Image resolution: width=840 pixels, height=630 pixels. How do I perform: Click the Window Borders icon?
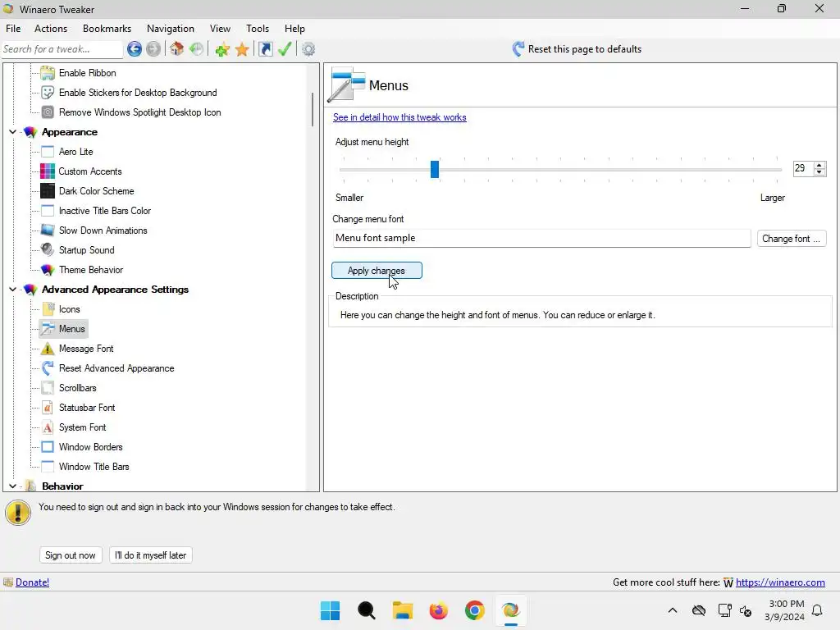pos(48,447)
